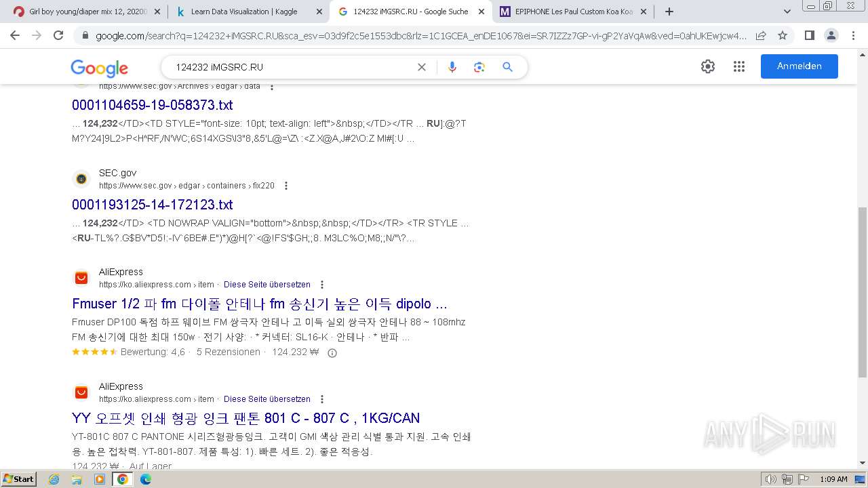This screenshot has height=488, width=868.
Task: Start a voice search with microphone
Action: (452, 67)
